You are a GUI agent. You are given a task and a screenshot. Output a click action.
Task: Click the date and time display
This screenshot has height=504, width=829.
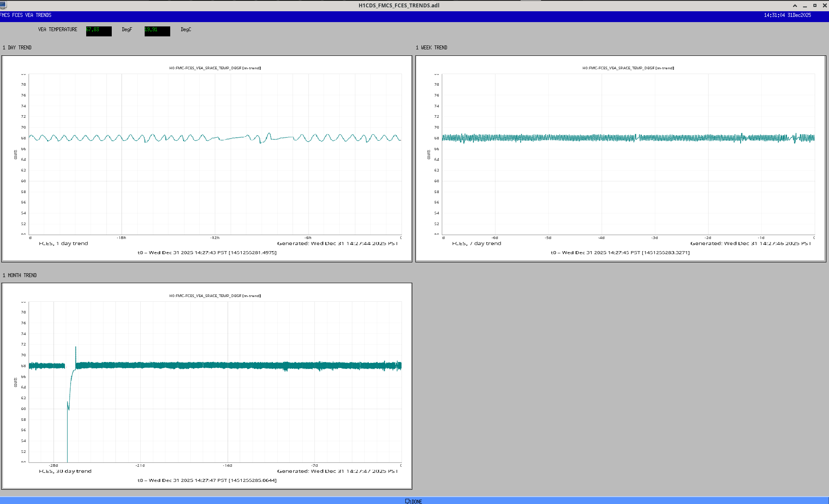pyautogui.click(x=787, y=15)
